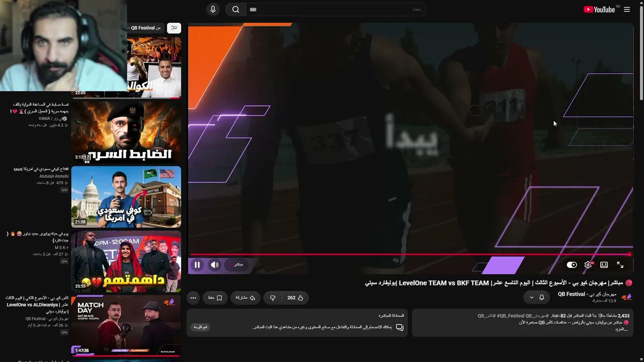Dislike the video with thumbs-down
The image size is (644, 362).
[273, 298]
